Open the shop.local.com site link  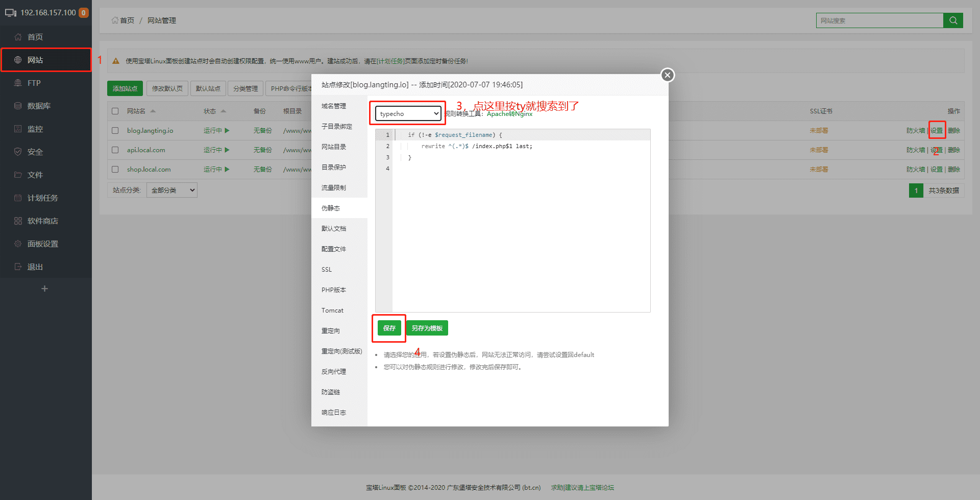point(149,169)
